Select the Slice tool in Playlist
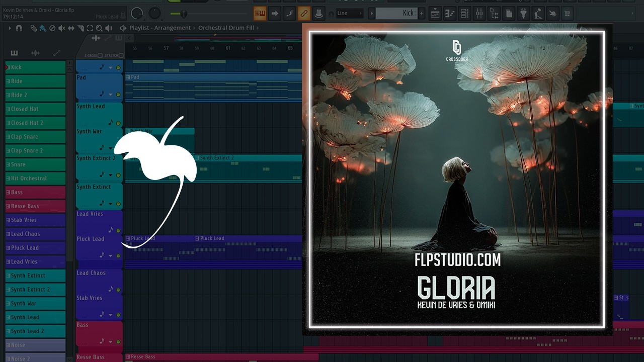 [x=80, y=28]
